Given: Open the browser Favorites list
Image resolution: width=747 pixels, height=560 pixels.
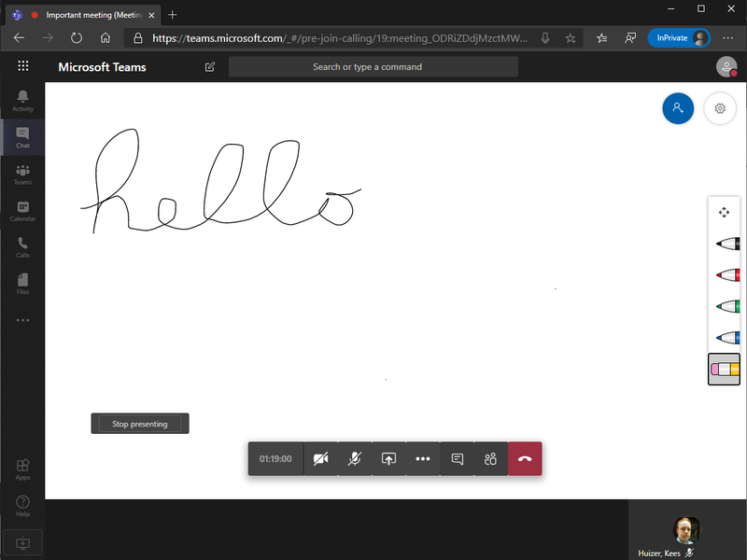Looking at the screenshot, I should (602, 38).
